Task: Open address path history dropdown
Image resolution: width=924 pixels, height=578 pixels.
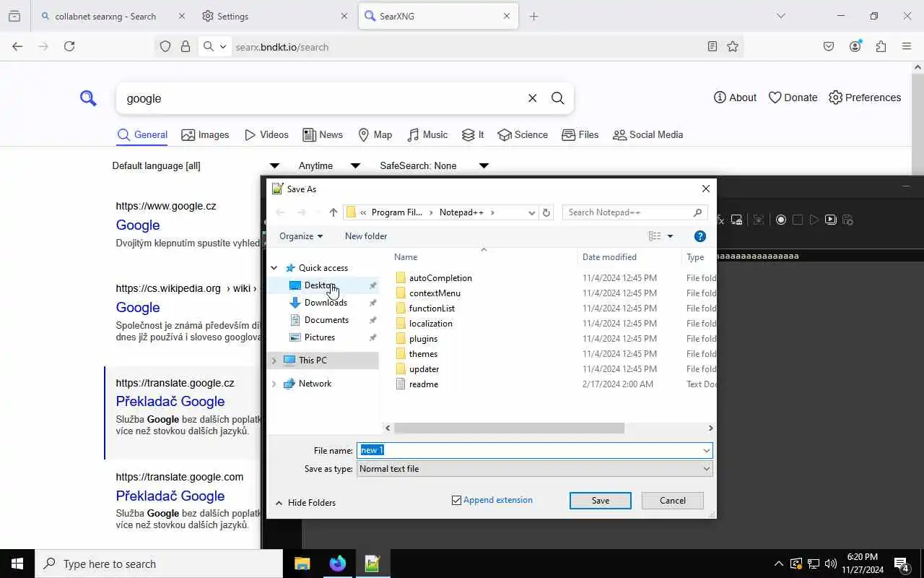Action: coord(532,212)
